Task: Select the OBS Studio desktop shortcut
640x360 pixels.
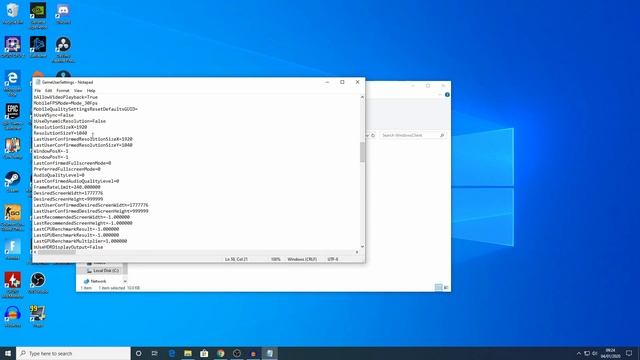Action: [38, 283]
